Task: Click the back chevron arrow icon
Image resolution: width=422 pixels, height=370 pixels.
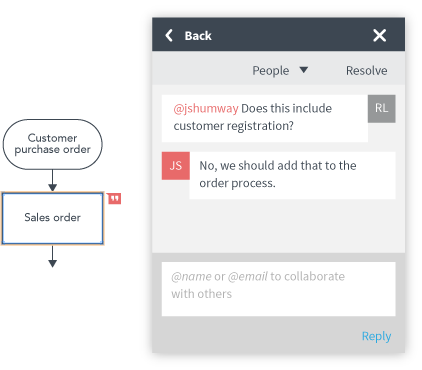Action: tap(169, 35)
